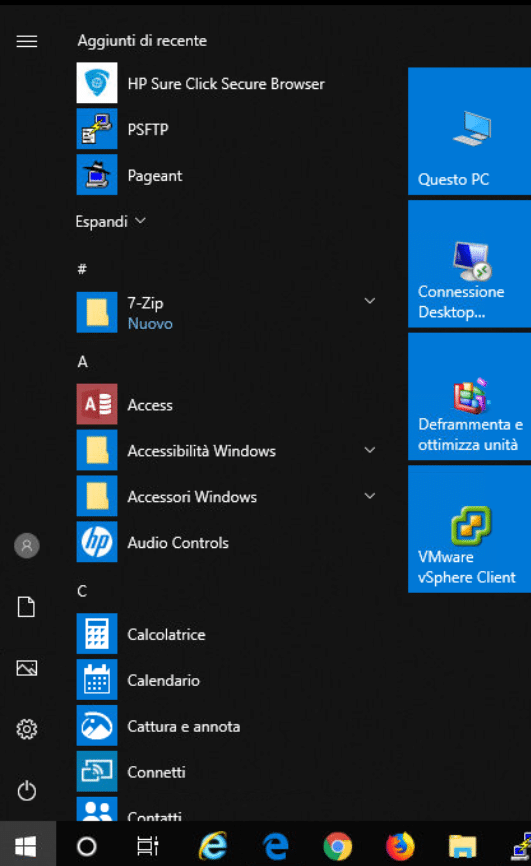This screenshot has width=531, height=866.
Task: Open Calcolatrice app
Action: pyautogui.click(x=227, y=633)
